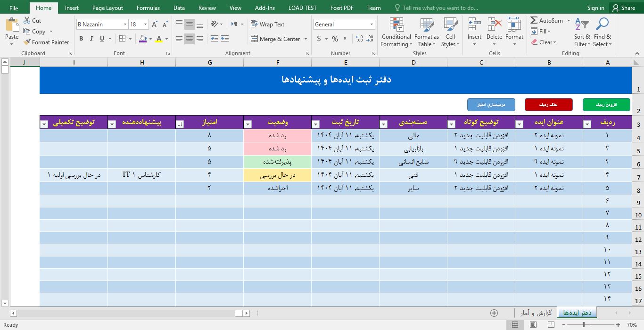Click the red حذف ردیف button
644x330 pixels.
point(549,105)
